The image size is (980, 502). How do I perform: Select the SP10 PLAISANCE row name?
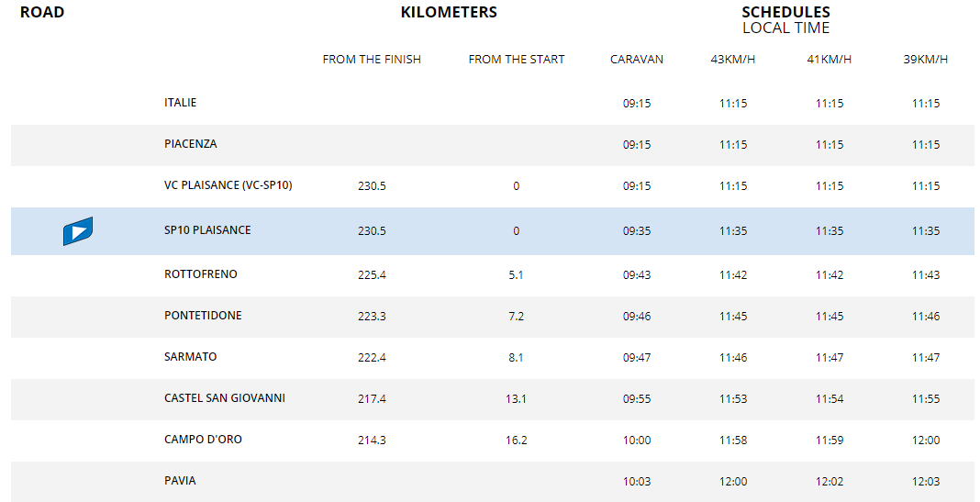pyautogui.click(x=207, y=230)
